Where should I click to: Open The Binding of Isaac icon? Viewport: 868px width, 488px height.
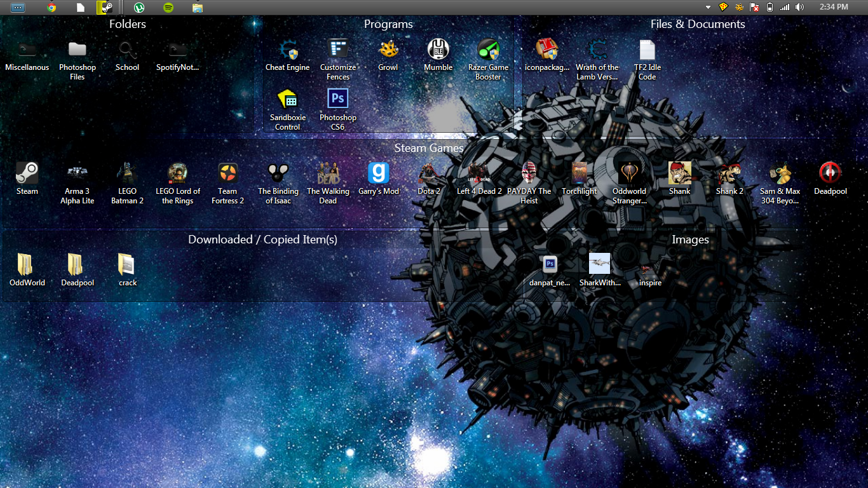278,174
